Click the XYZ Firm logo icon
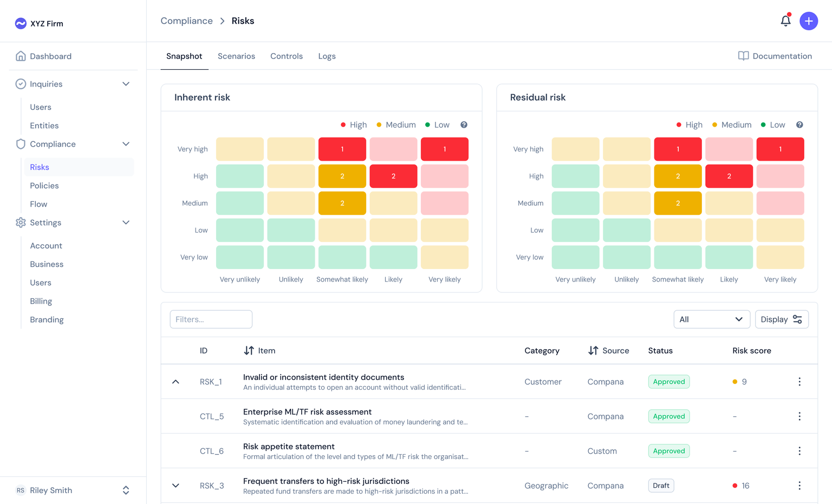Viewport: 832px width, 504px height. [21, 23]
